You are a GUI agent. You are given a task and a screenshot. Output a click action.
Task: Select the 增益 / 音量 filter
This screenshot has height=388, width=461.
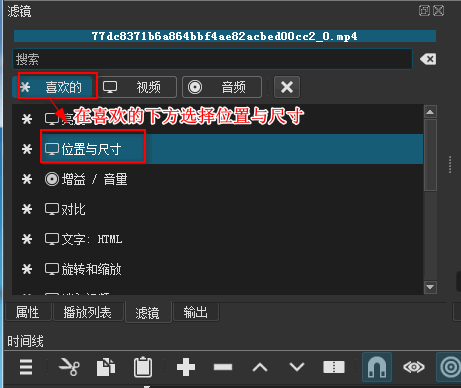(x=217, y=179)
